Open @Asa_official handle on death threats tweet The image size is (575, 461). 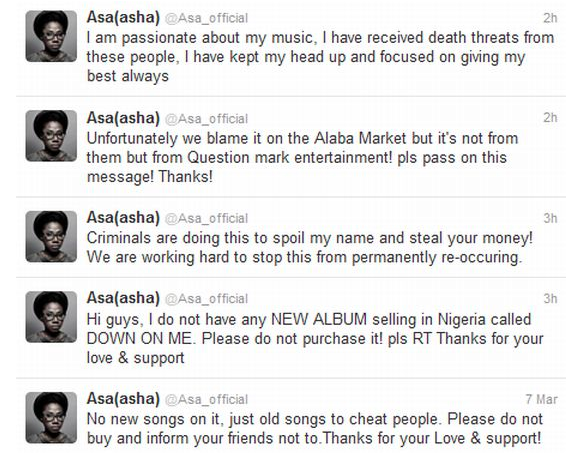(206, 18)
